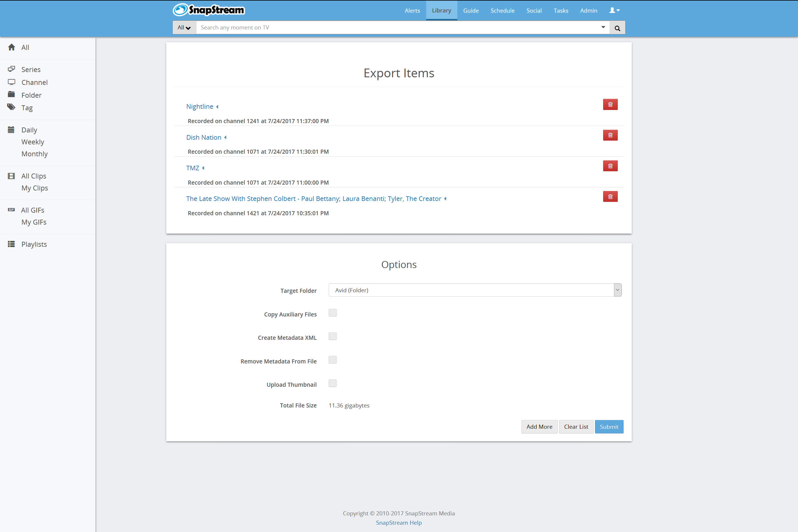Check Create Metadata XML option
Screen dimensions: 798x532
click(x=332, y=336)
